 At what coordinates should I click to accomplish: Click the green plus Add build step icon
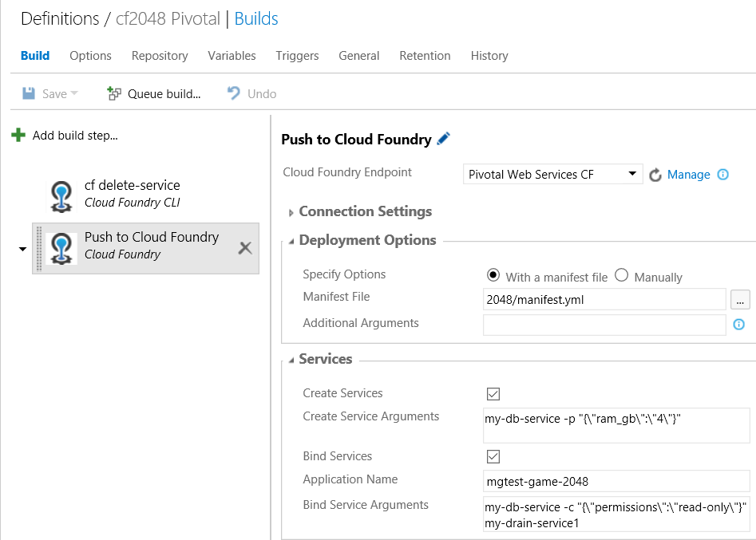coord(18,136)
